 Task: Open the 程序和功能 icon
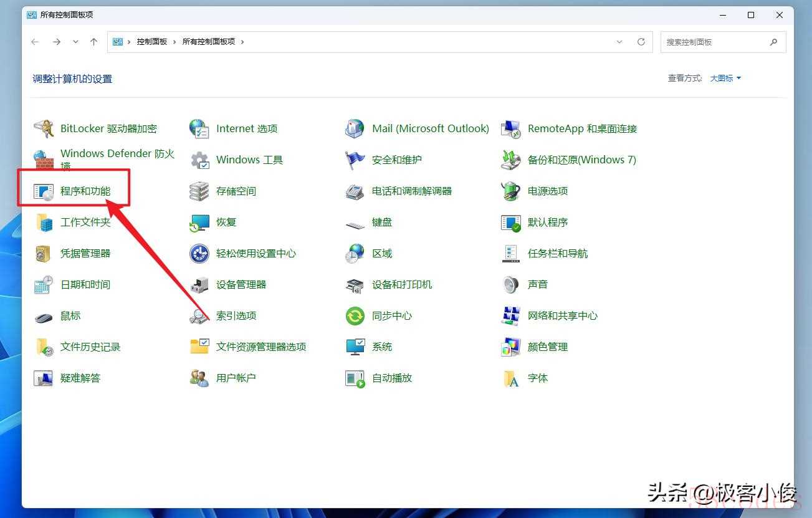[44, 191]
